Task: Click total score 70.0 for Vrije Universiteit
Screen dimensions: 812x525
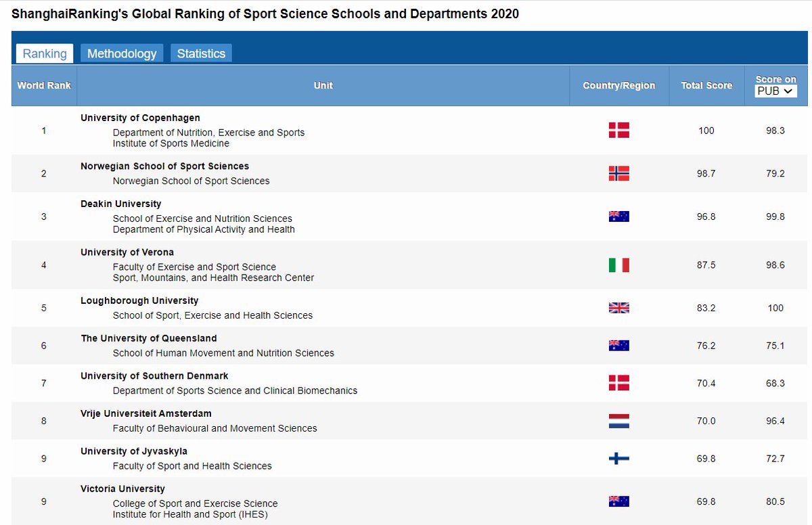Action: 706,421
